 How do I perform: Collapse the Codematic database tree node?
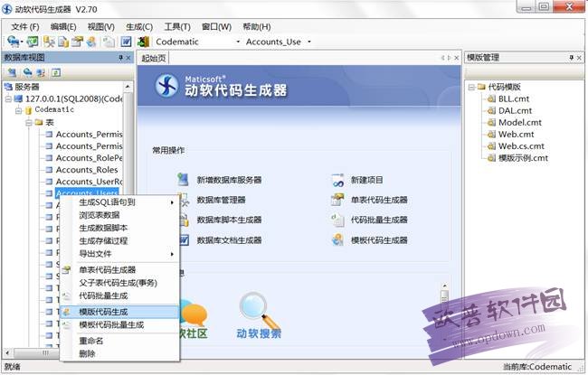(18, 110)
